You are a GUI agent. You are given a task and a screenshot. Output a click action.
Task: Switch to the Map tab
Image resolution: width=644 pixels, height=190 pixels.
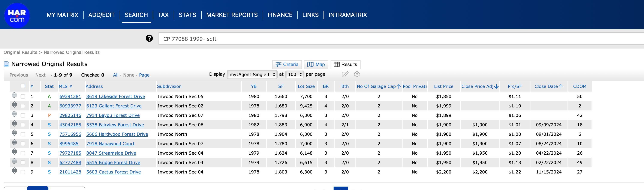pyautogui.click(x=316, y=65)
